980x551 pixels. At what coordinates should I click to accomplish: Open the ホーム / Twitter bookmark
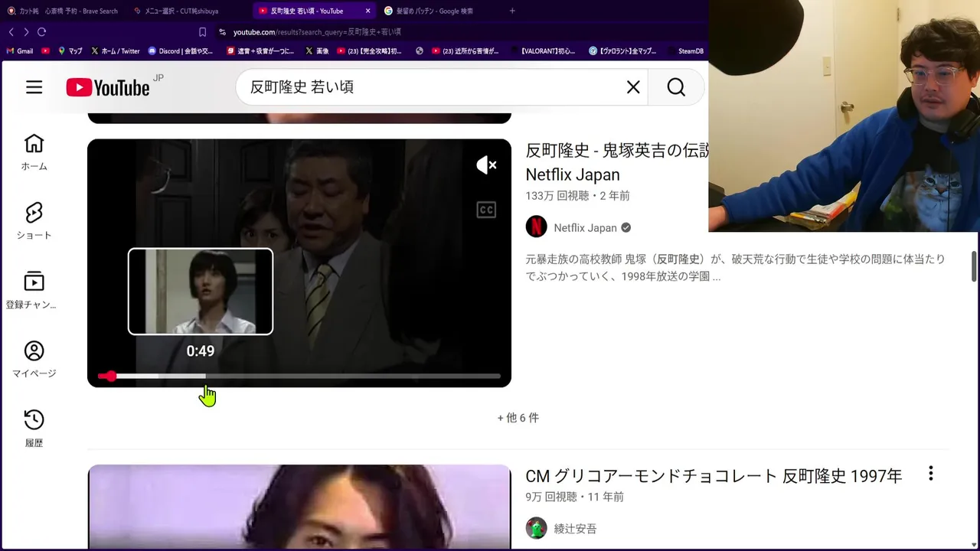coord(115,51)
